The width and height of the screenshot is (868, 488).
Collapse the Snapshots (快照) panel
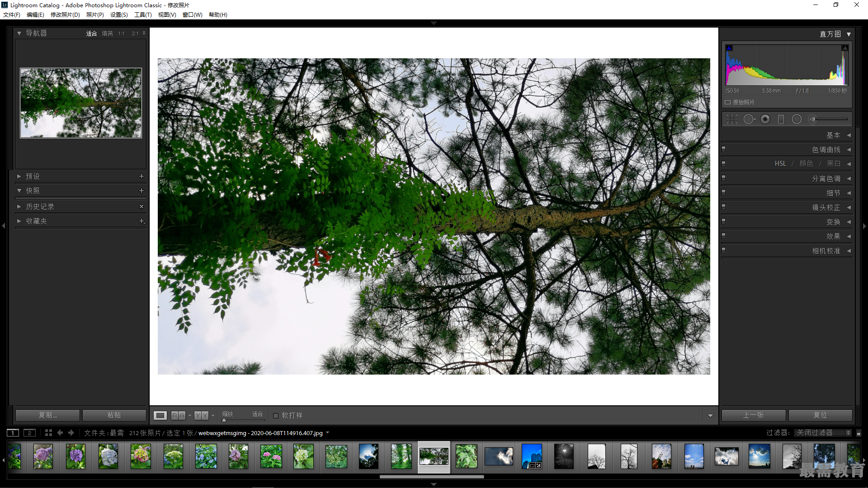point(19,191)
